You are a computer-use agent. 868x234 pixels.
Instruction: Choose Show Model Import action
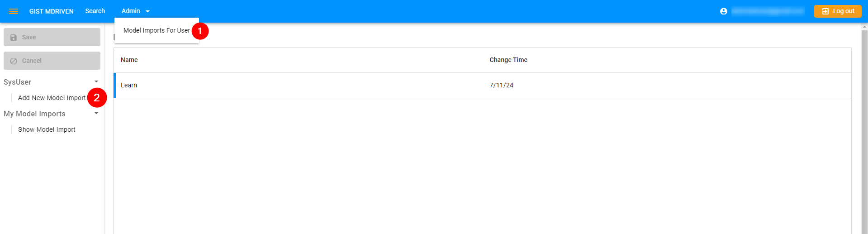[x=47, y=129]
